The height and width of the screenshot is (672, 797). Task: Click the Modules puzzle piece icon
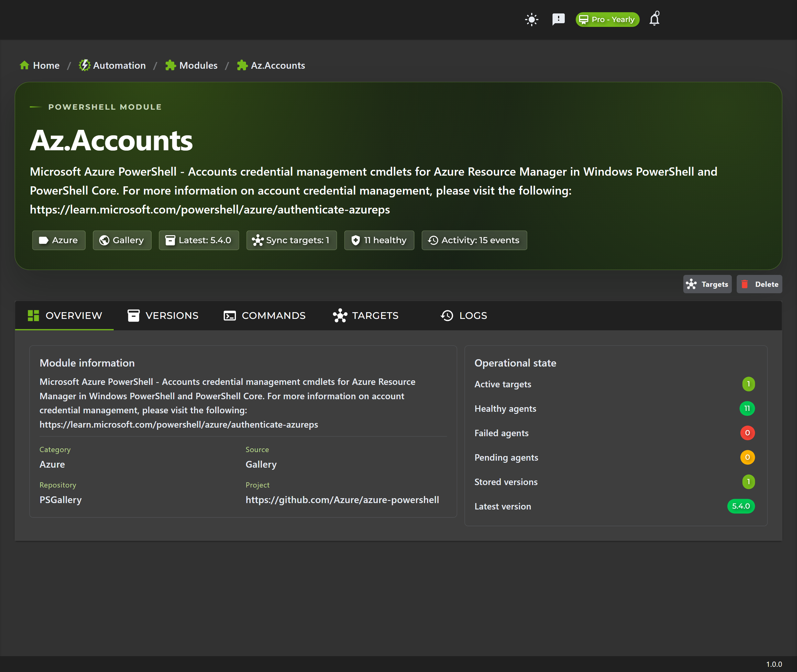[171, 65]
